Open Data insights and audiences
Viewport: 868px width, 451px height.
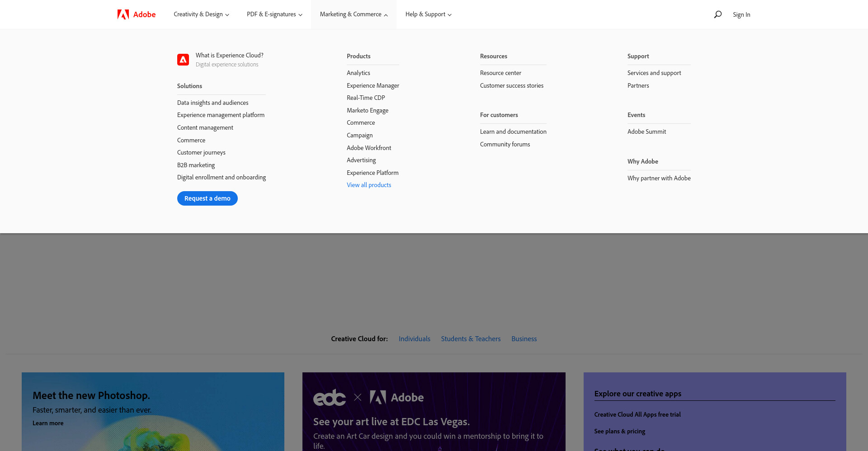coord(212,103)
